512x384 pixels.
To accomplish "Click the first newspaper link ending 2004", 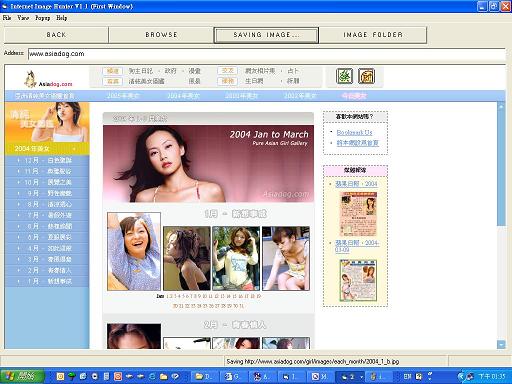I will point(356,184).
